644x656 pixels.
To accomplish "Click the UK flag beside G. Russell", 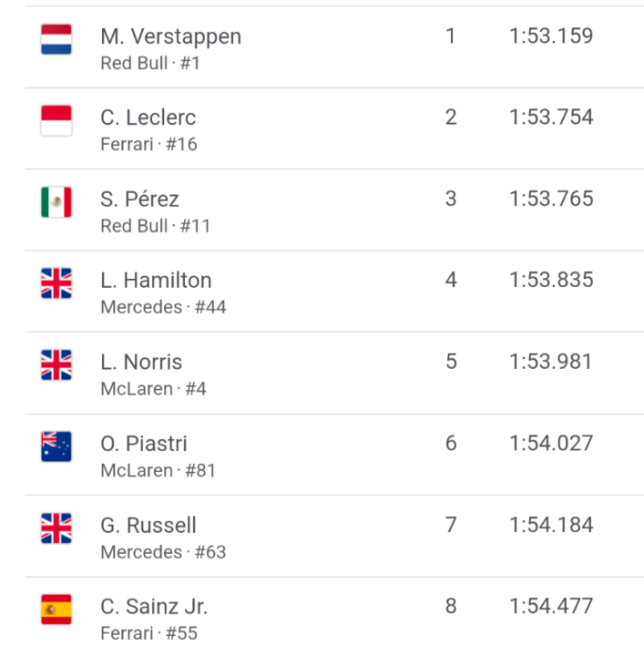I will click(x=56, y=528).
